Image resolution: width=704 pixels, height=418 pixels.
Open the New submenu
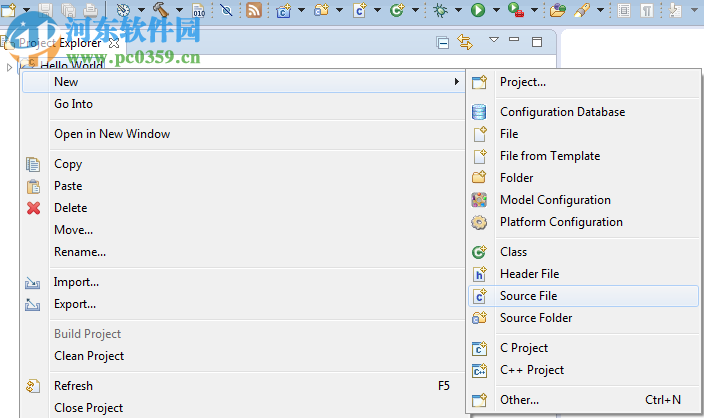tap(243, 82)
